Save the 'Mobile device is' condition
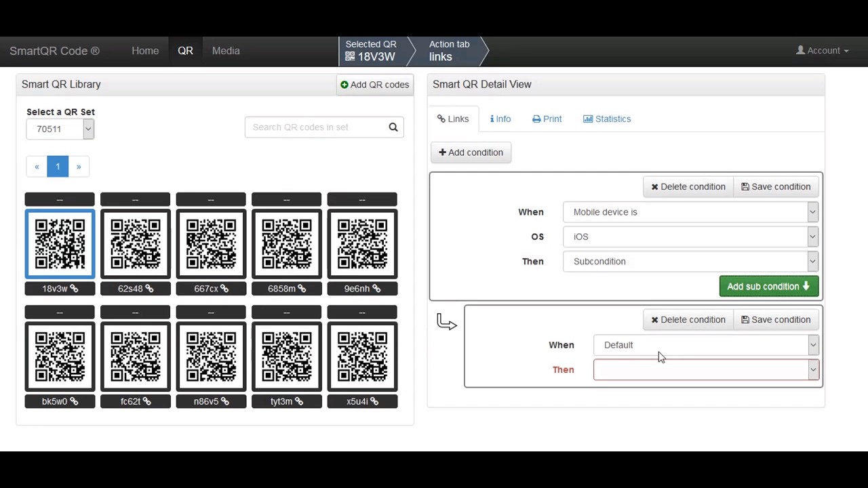868x488 pixels. tap(776, 187)
